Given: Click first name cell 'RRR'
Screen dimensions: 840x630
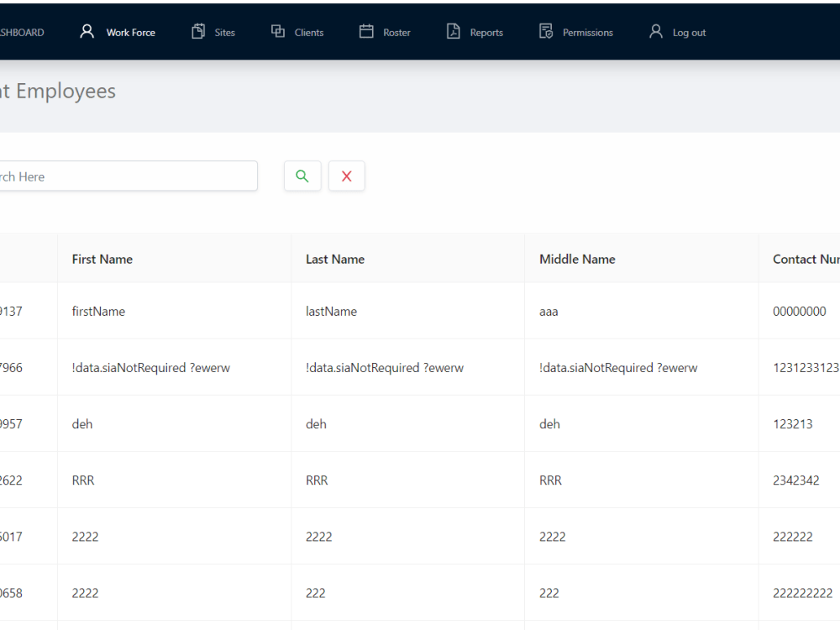Looking at the screenshot, I should point(83,480).
